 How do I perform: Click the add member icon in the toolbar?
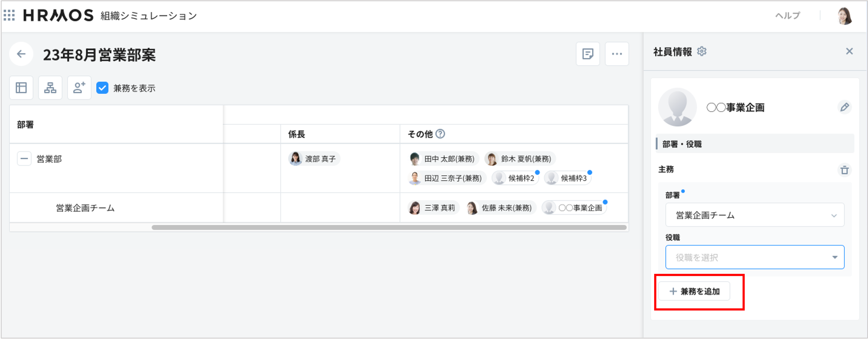pos(79,87)
